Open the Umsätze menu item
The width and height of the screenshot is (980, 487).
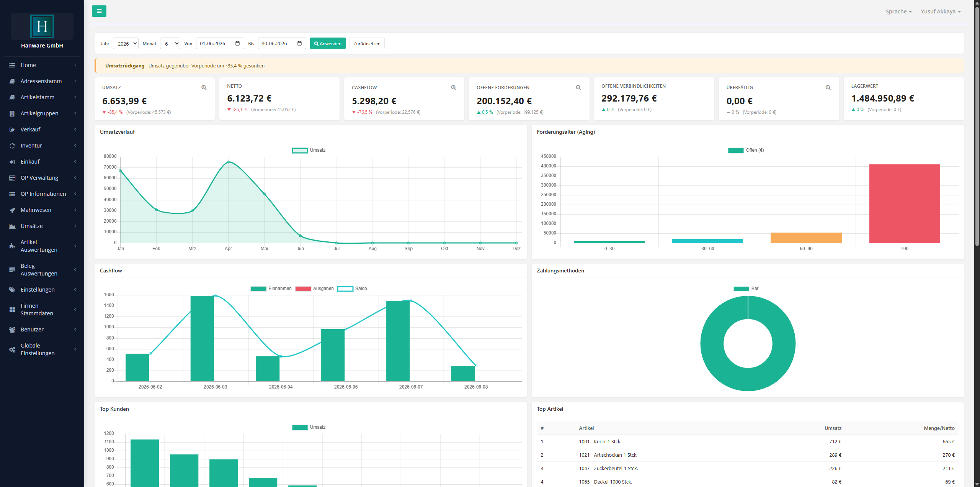(42, 226)
